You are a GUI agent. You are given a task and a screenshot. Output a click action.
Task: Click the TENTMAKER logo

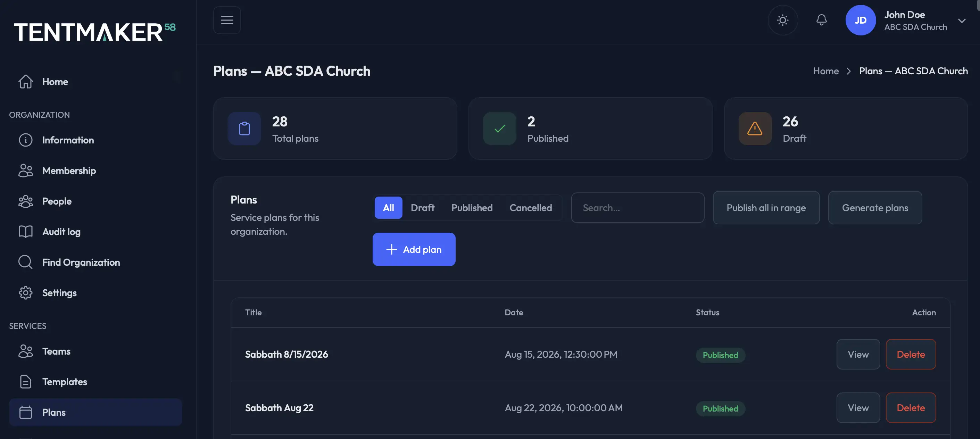(95, 32)
